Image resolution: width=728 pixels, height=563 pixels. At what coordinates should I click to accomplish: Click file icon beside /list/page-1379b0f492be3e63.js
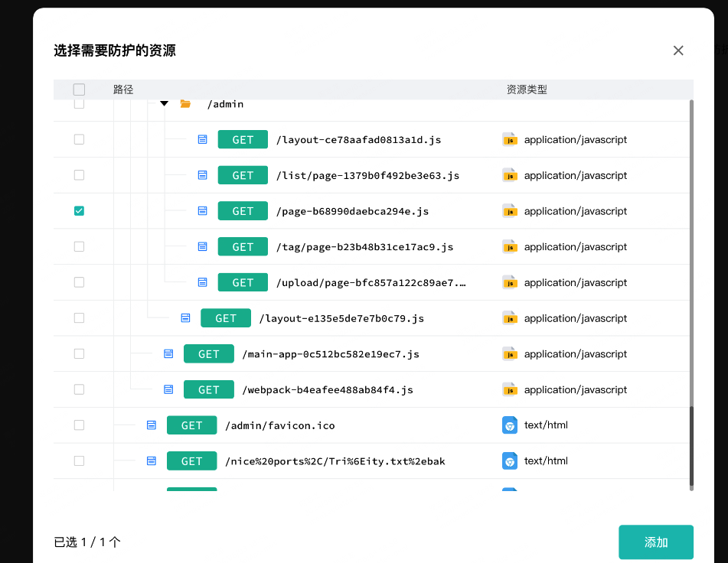coord(202,175)
